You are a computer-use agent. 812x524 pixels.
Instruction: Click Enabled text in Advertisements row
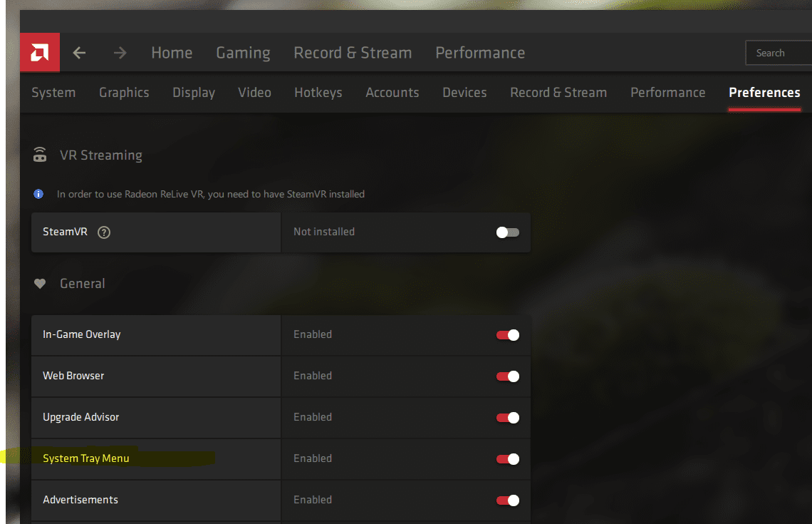click(313, 500)
